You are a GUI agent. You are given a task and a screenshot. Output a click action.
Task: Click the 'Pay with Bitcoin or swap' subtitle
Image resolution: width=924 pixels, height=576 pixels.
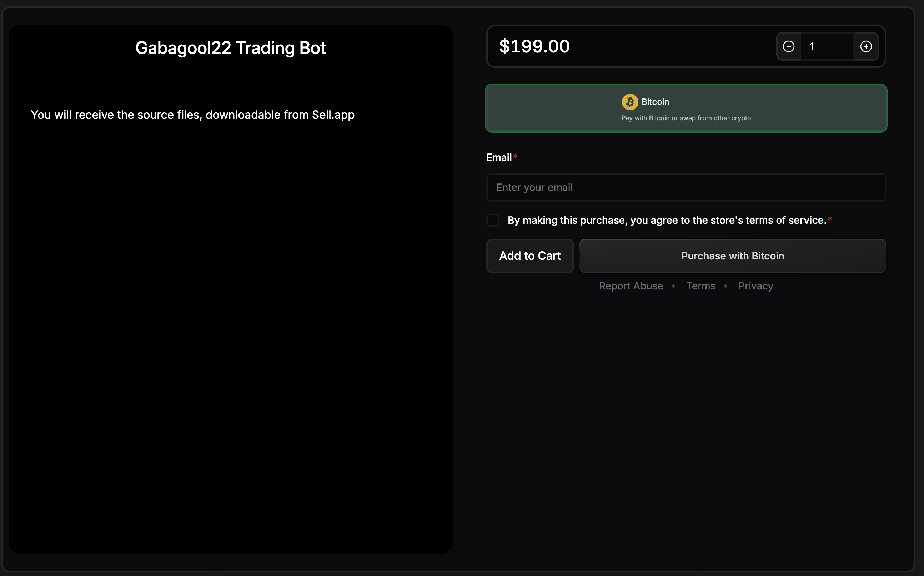686,118
